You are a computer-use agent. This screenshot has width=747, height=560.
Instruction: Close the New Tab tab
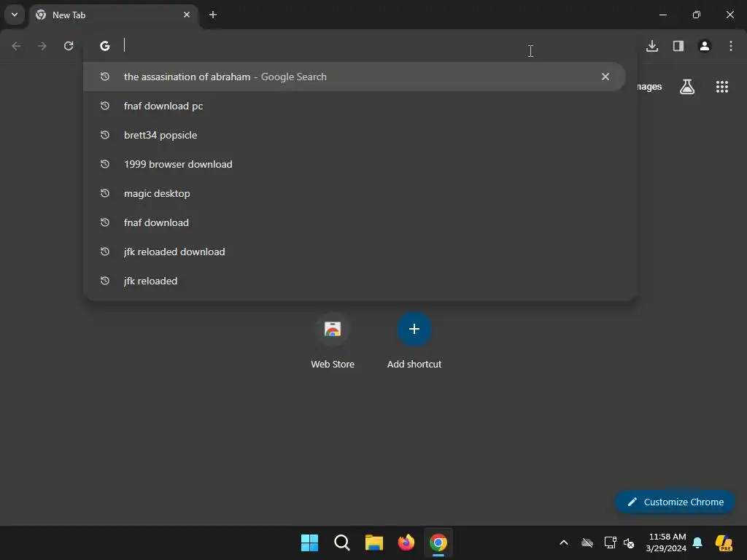tap(187, 15)
